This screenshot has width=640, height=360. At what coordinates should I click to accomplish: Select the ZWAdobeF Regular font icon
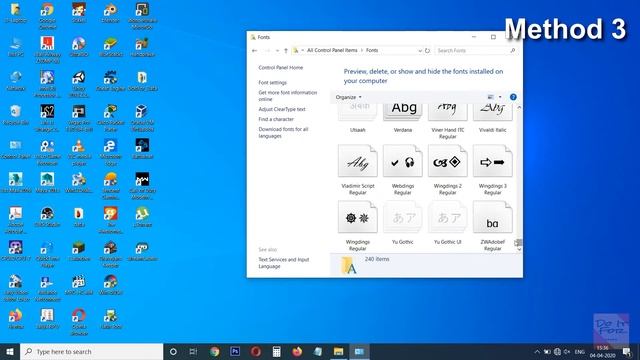(x=492, y=217)
